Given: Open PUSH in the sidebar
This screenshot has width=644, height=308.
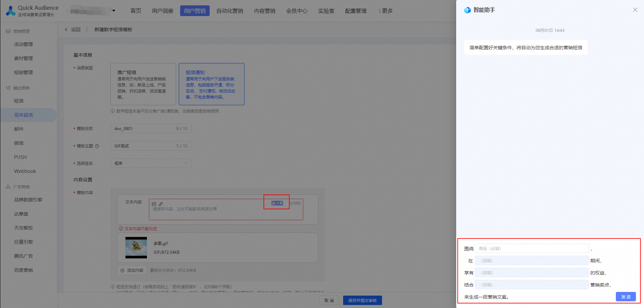Looking at the screenshot, I should click(x=20, y=157).
